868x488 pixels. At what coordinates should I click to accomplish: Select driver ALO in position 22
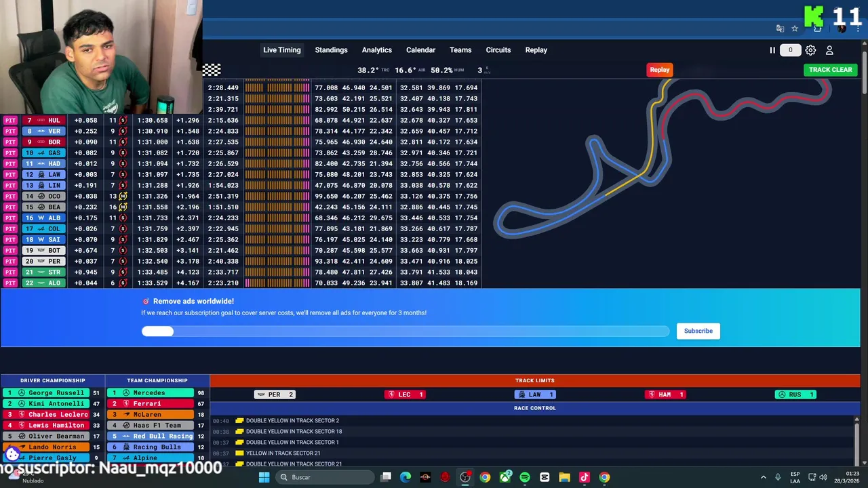(x=43, y=283)
